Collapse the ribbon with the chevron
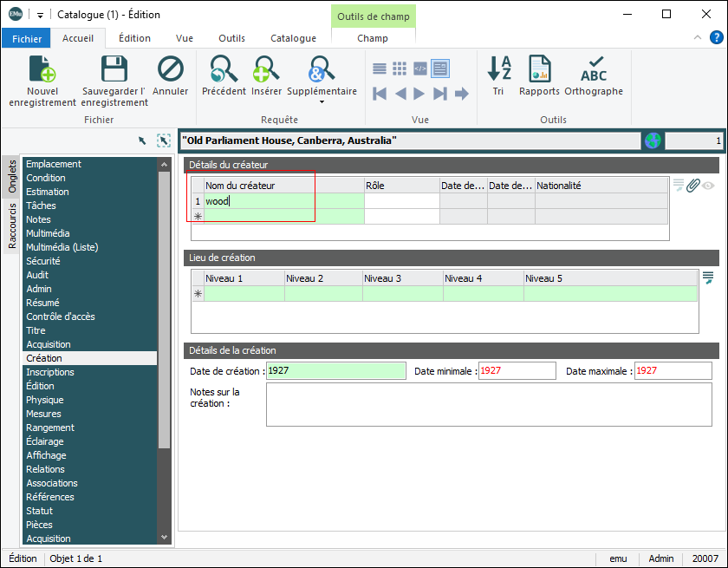The image size is (728, 568). (698, 38)
